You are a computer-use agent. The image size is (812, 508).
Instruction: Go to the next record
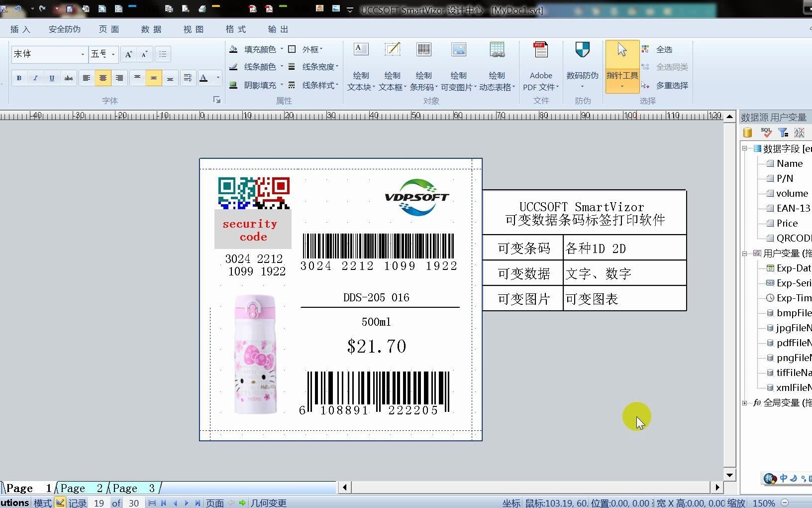coord(187,503)
